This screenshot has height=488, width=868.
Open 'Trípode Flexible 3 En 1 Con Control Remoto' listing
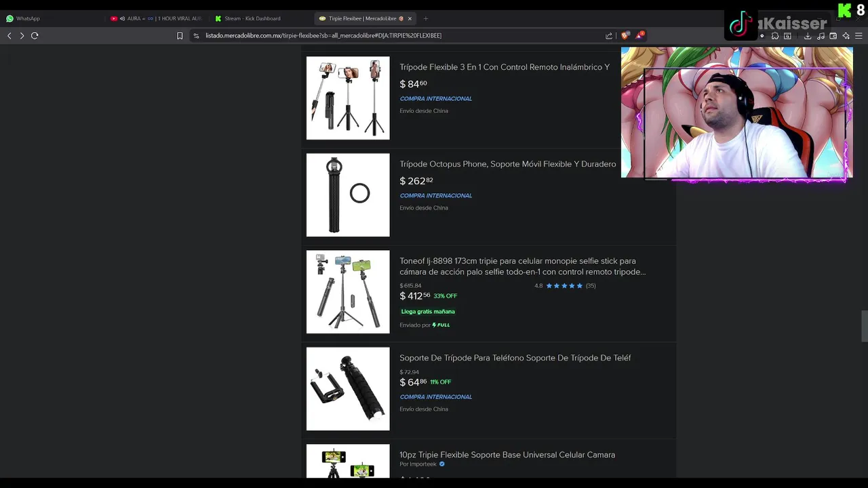coord(505,67)
